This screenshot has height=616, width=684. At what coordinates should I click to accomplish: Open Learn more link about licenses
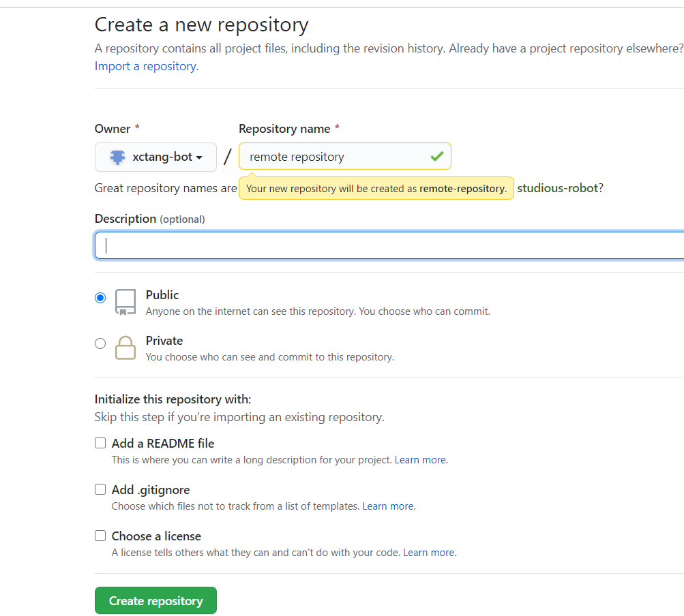point(429,553)
